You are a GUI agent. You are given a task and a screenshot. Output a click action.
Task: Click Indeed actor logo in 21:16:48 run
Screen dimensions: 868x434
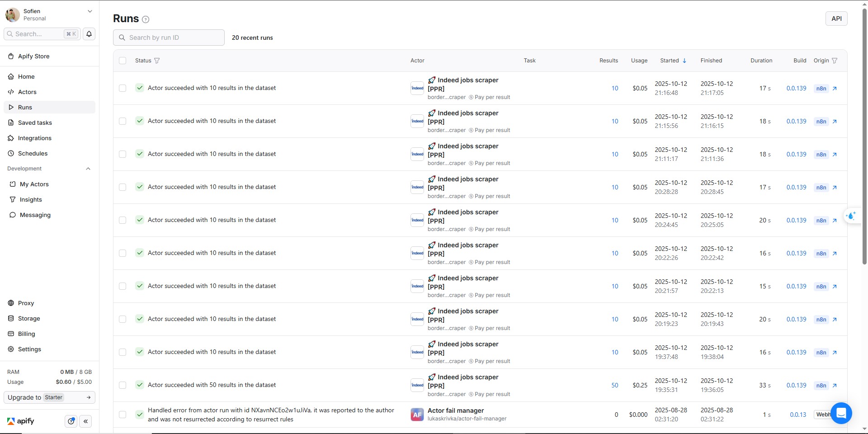(x=417, y=88)
